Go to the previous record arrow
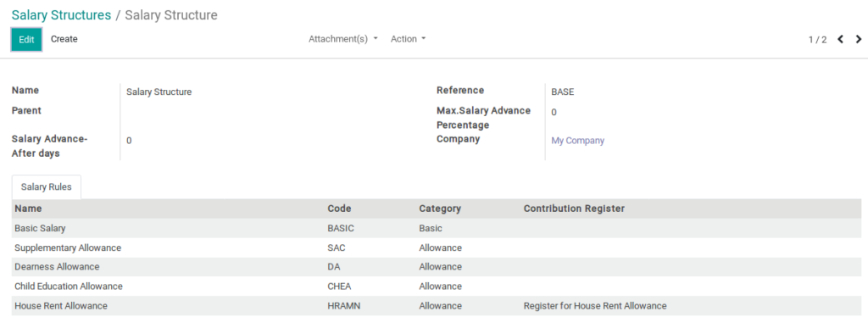This screenshot has width=868, height=317. pyautogui.click(x=840, y=39)
